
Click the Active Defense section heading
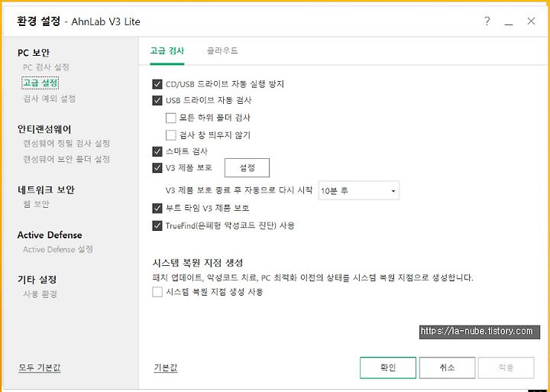point(50,235)
